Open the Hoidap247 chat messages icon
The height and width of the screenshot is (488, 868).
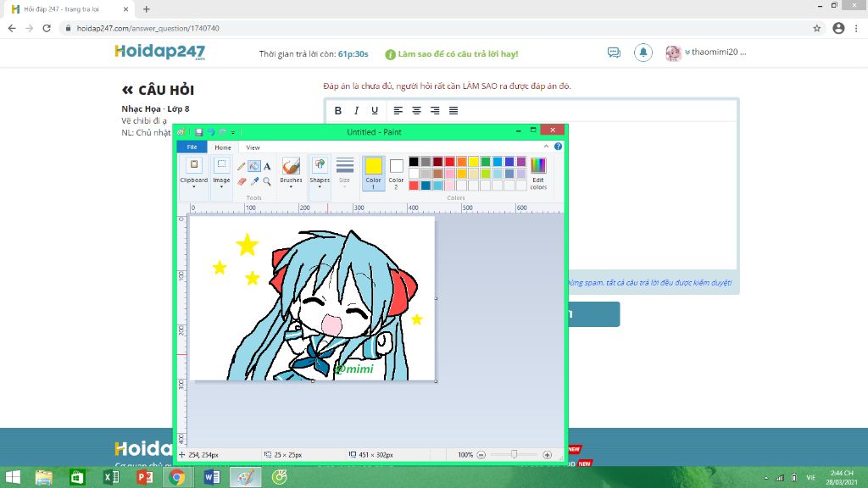click(x=614, y=53)
